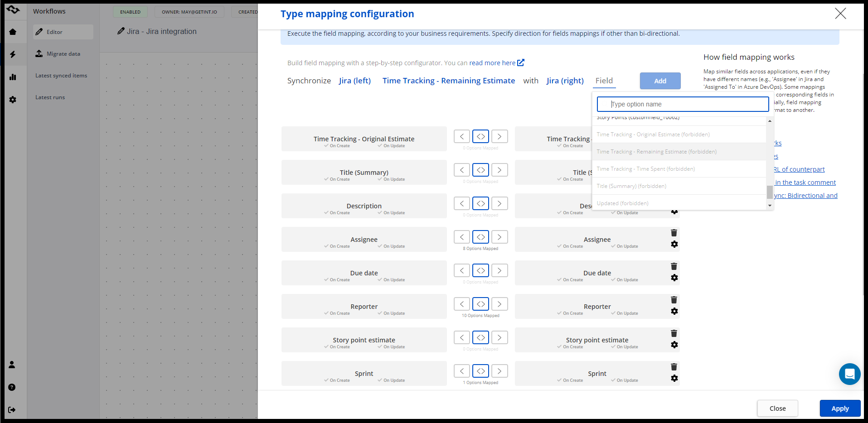Toggle On Update for left Description field
Screen dimensions: 868x423
[x=391, y=213]
